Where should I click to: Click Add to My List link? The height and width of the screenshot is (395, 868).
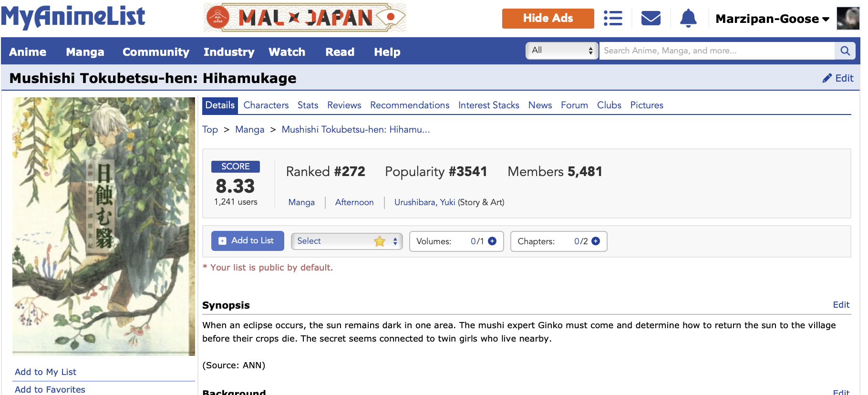coord(45,372)
